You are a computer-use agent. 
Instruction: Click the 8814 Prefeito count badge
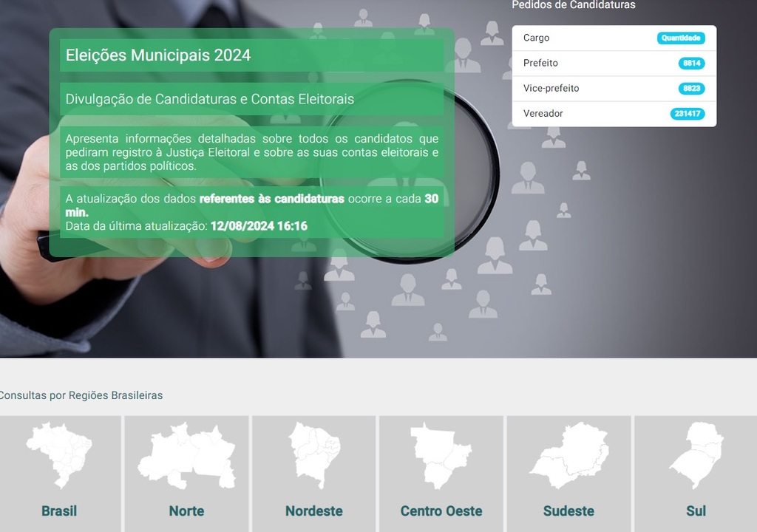click(x=691, y=64)
